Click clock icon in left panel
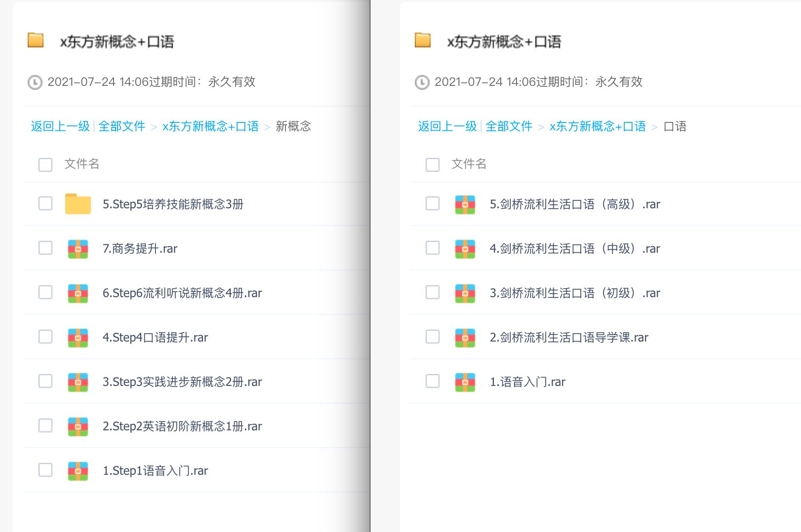This screenshot has height=532, width=801. (x=35, y=82)
